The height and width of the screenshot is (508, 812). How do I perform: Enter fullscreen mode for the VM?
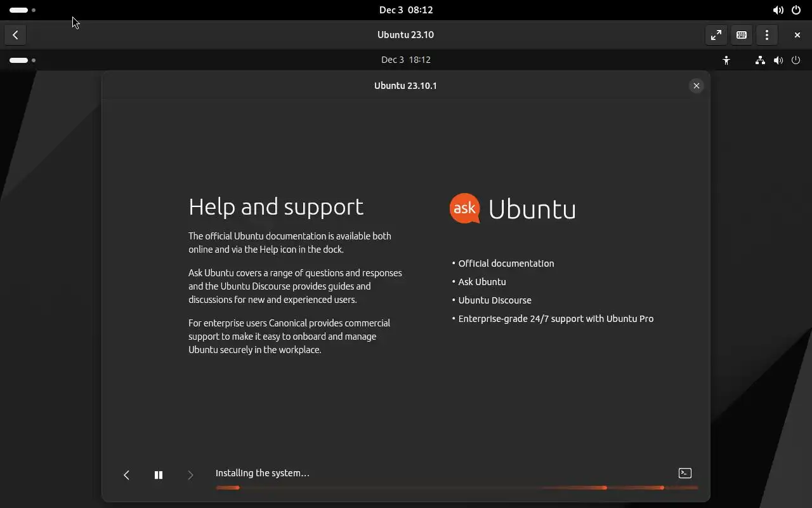click(716, 35)
